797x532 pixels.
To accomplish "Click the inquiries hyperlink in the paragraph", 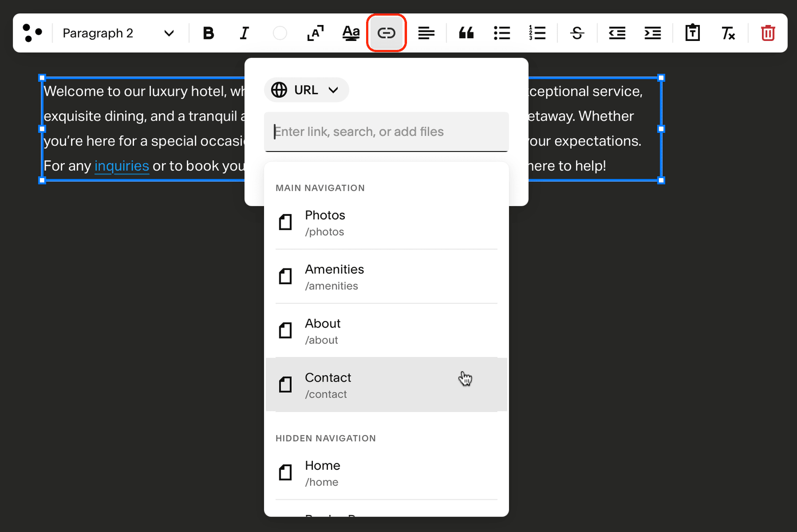I will (122, 166).
